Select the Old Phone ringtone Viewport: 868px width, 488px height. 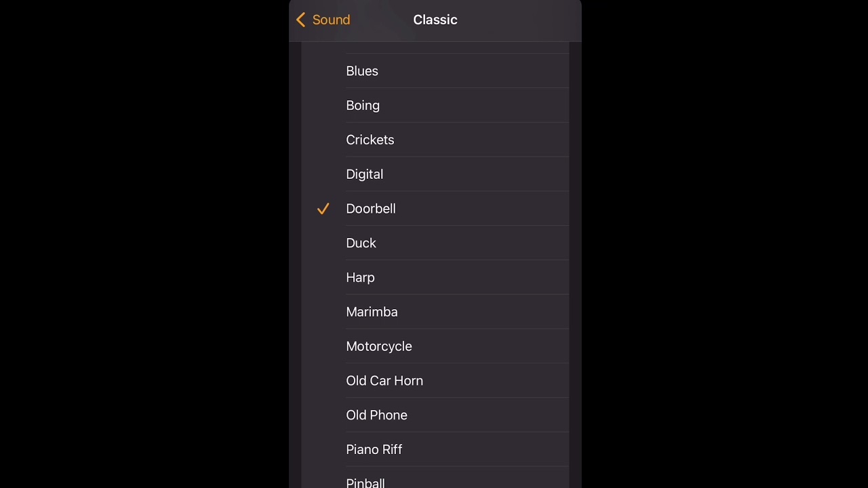tap(376, 415)
